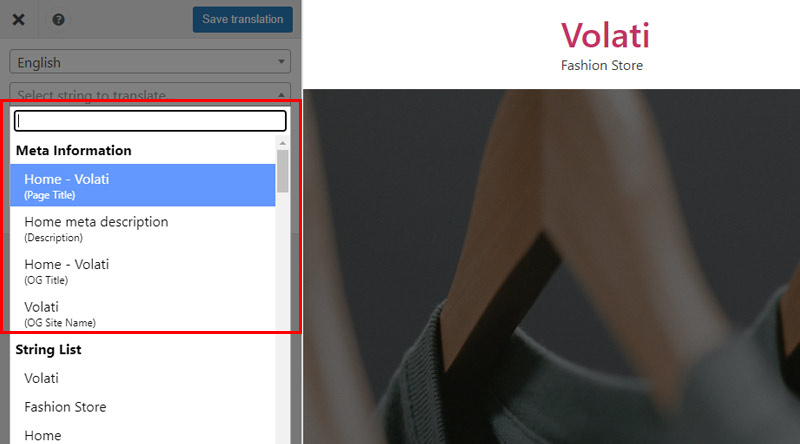Choose Home - Volati OG Title entry
Viewport: 800px width, 444px height.
pyautogui.click(x=142, y=270)
